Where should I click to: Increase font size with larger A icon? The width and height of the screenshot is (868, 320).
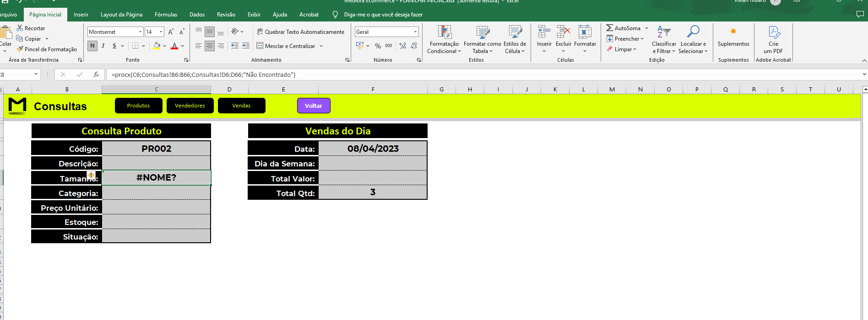pos(171,32)
